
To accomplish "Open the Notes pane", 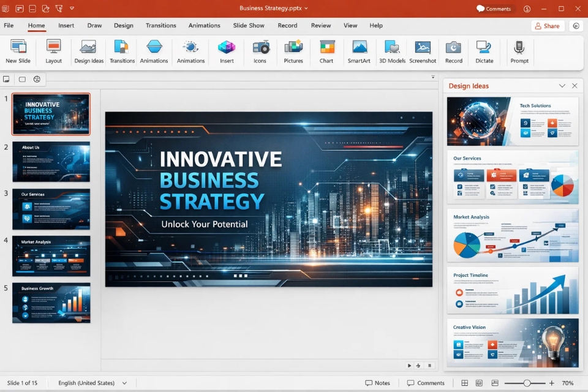I will point(379,382).
